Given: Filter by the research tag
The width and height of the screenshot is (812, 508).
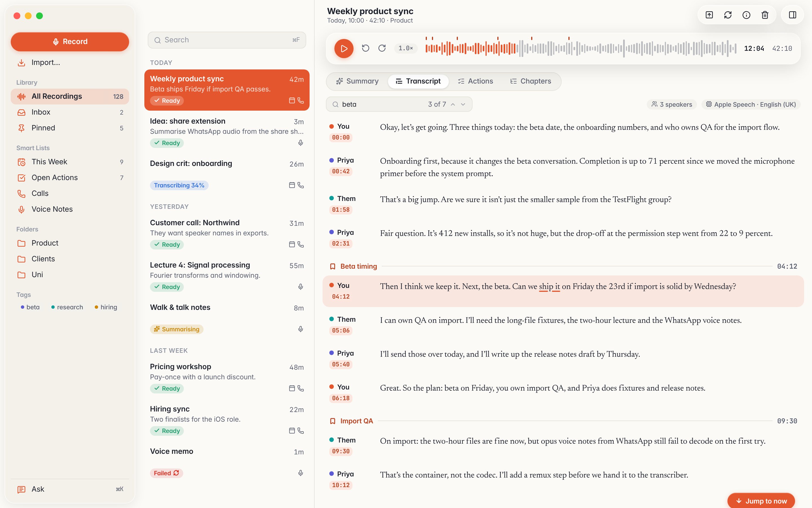Looking at the screenshot, I should tap(67, 307).
